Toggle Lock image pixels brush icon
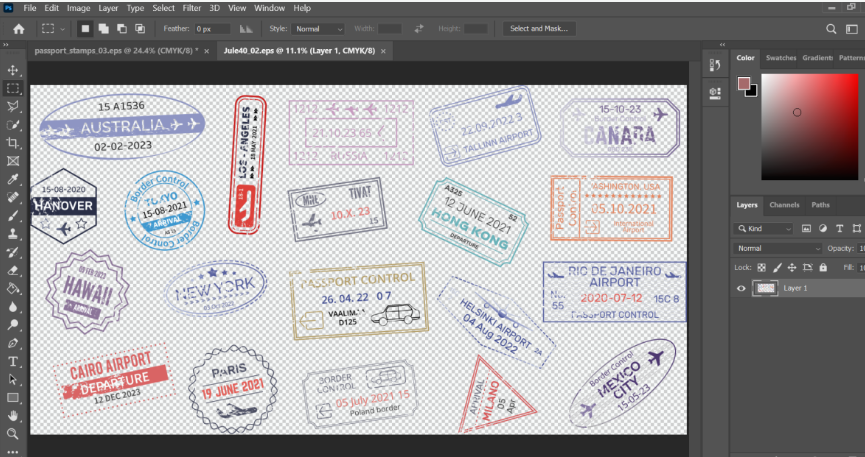The width and height of the screenshot is (865, 457). tap(777, 268)
